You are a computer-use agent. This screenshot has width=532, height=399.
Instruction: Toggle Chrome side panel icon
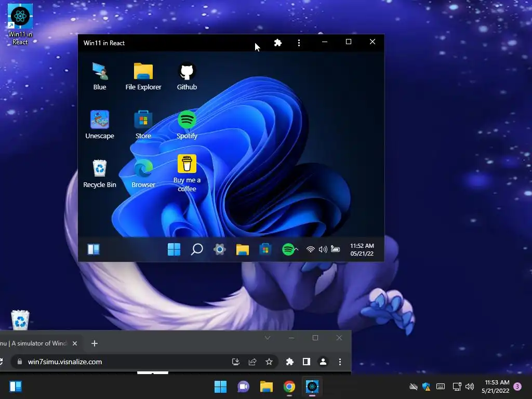coord(307,362)
